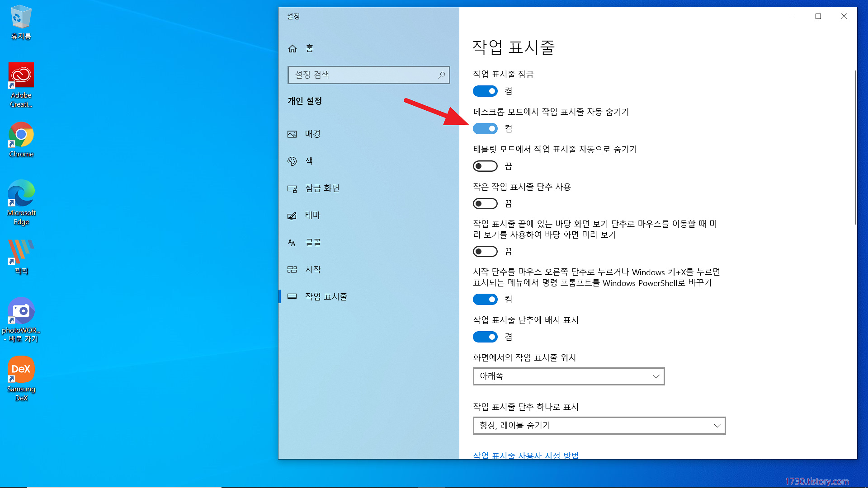This screenshot has height=488, width=868.
Task: Go to 잠금 화면 settings page
Action: (322, 188)
